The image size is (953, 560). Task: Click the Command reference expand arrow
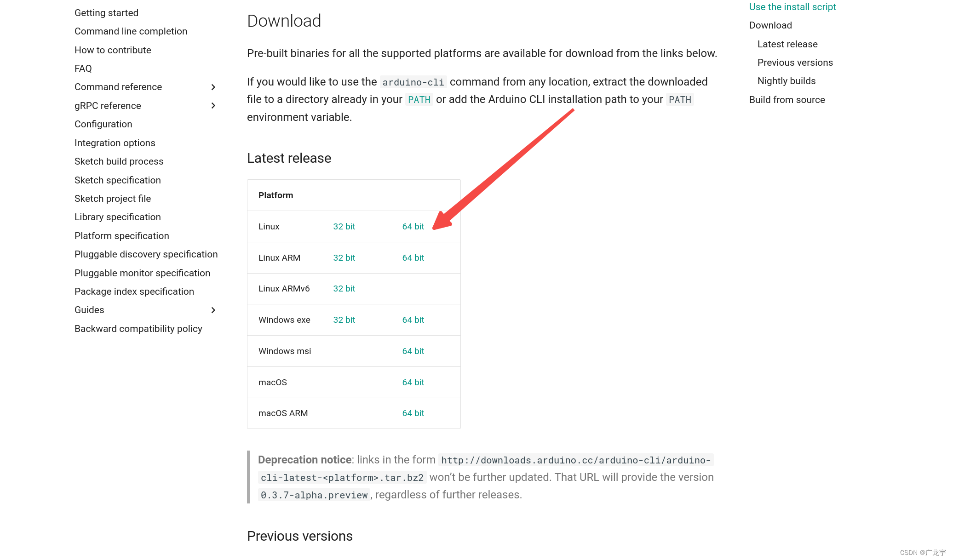coord(213,86)
